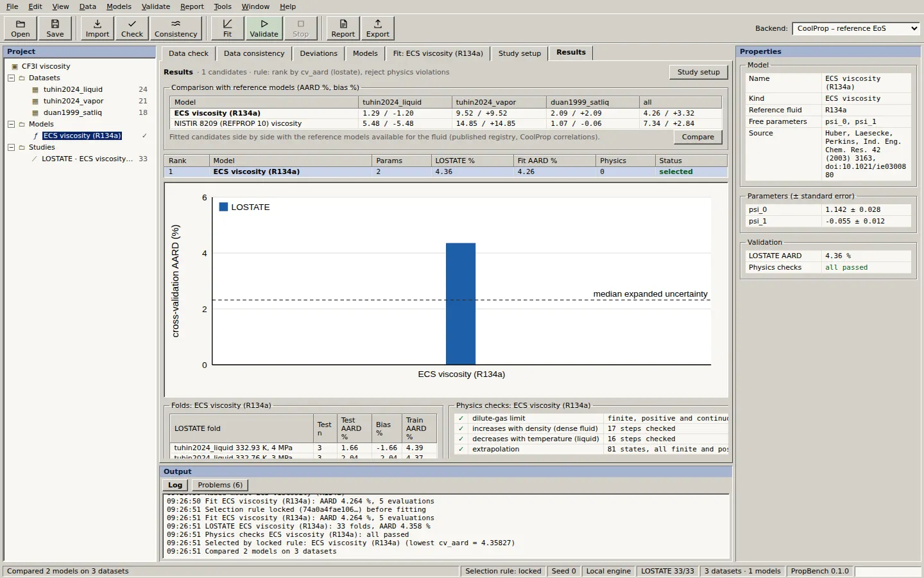Viewport: 924px width, 578px height.
Task: Generate a Report from toolbar
Action: point(343,28)
